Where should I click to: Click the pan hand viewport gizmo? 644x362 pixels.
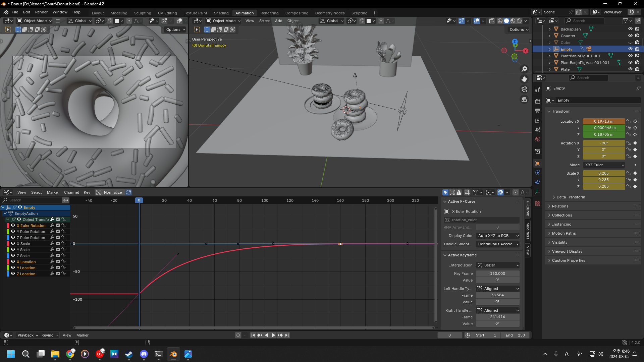coord(524,79)
